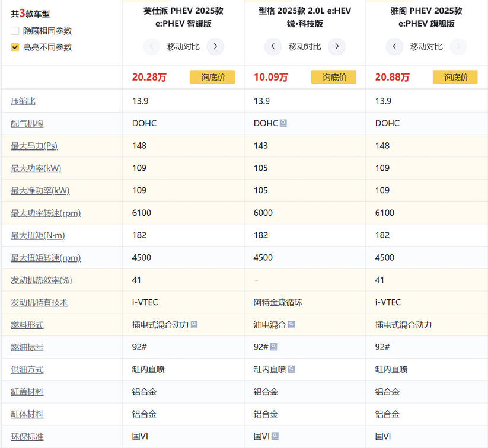Click the 最大马力(Ps) parameter link
The width and height of the screenshot is (488, 448).
click(x=34, y=146)
